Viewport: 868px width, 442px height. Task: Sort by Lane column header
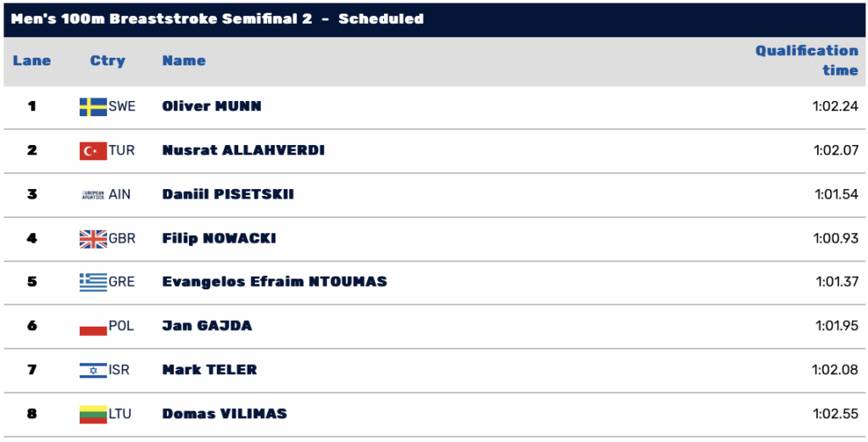(x=32, y=61)
